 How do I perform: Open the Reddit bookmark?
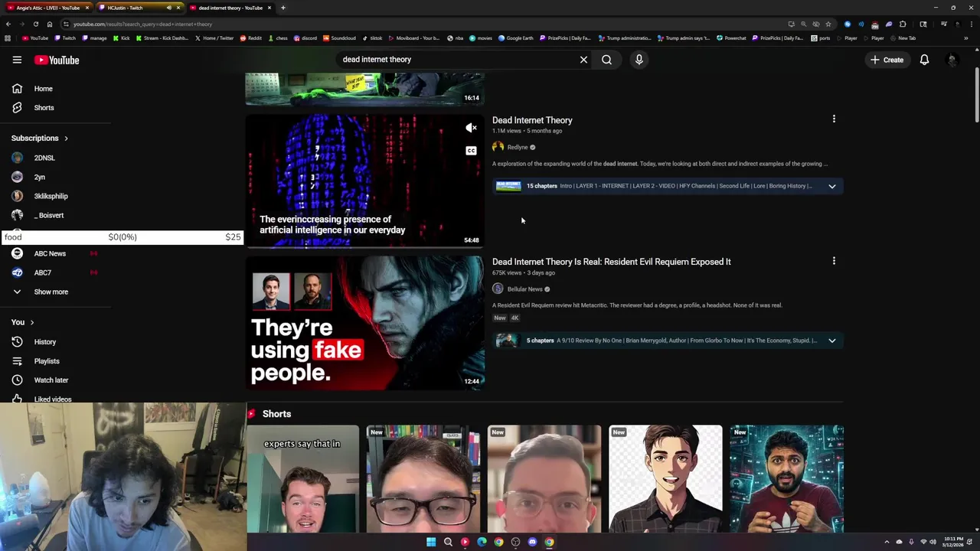point(250,38)
